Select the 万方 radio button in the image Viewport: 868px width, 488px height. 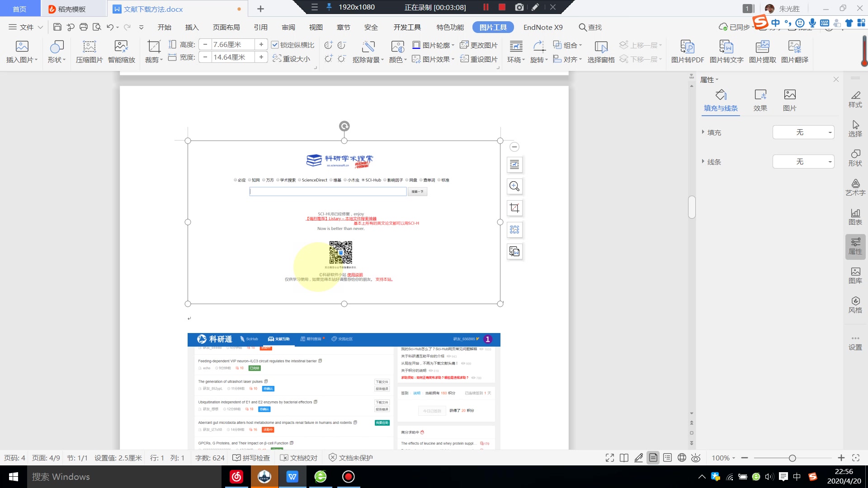tap(264, 180)
